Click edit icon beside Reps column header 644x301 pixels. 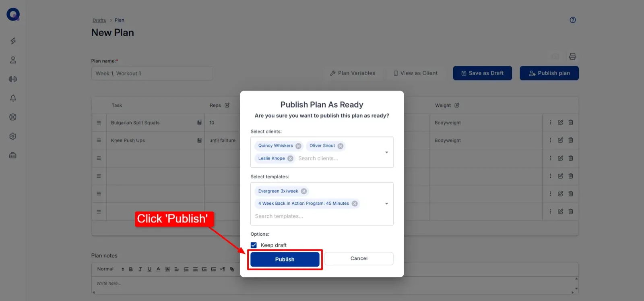pos(227,105)
